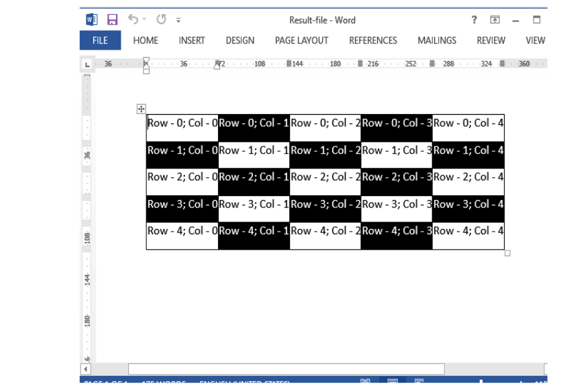The height and width of the screenshot is (392, 561).
Task: Undo the last action
Action: click(x=133, y=19)
